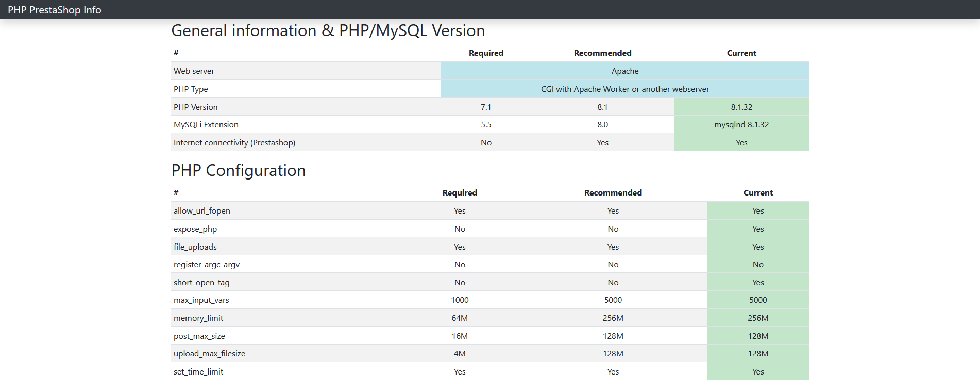Click PHP Version required value 7.1
980x390 pixels.
(x=486, y=107)
